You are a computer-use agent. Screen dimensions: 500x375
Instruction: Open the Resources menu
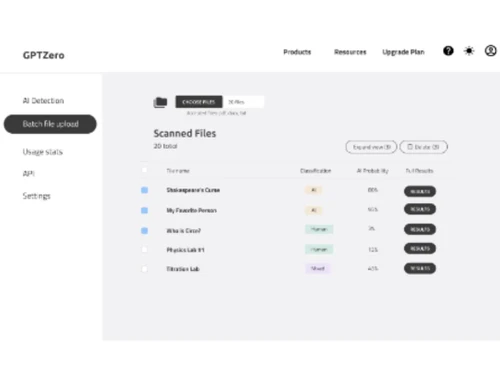[350, 52]
